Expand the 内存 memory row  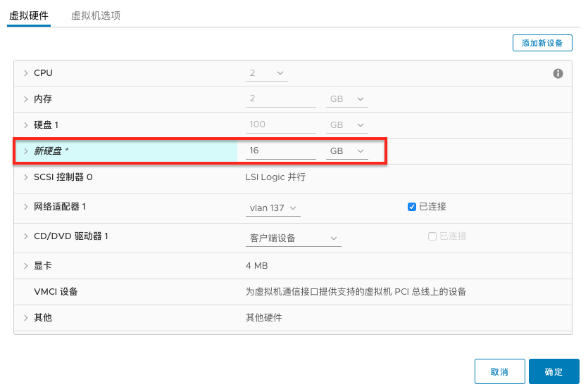pos(26,99)
